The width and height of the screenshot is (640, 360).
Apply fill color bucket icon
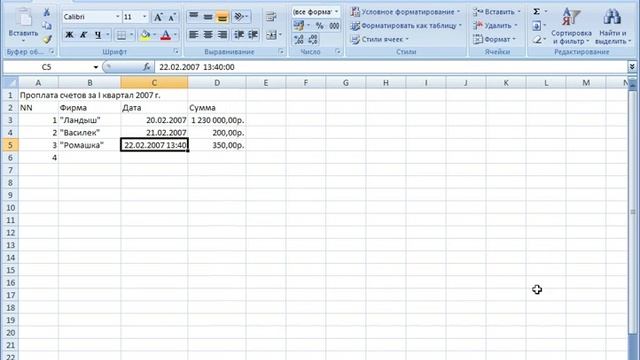(x=145, y=35)
